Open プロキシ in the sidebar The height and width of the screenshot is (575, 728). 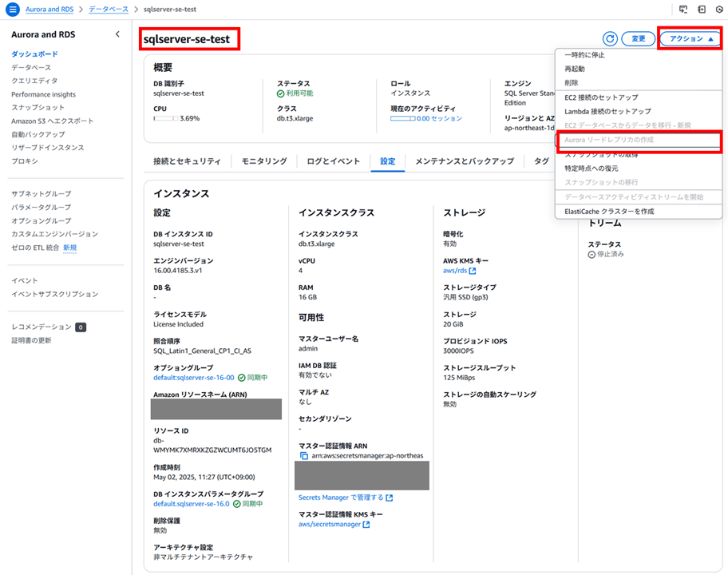(25, 161)
